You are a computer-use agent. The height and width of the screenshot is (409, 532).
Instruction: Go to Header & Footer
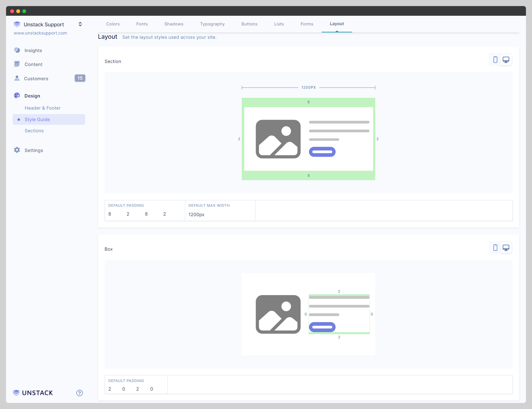(43, 108)
